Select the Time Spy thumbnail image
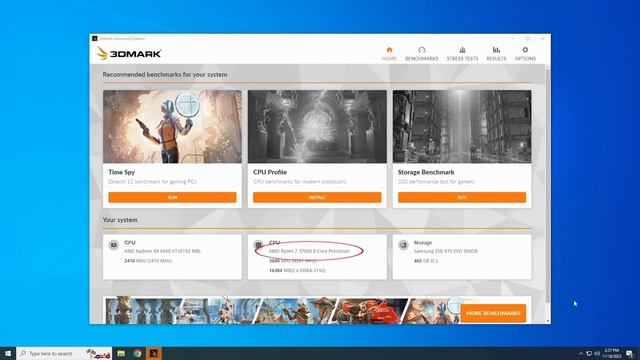The height and width of the screenshot is (360, 640). [172, 127]
